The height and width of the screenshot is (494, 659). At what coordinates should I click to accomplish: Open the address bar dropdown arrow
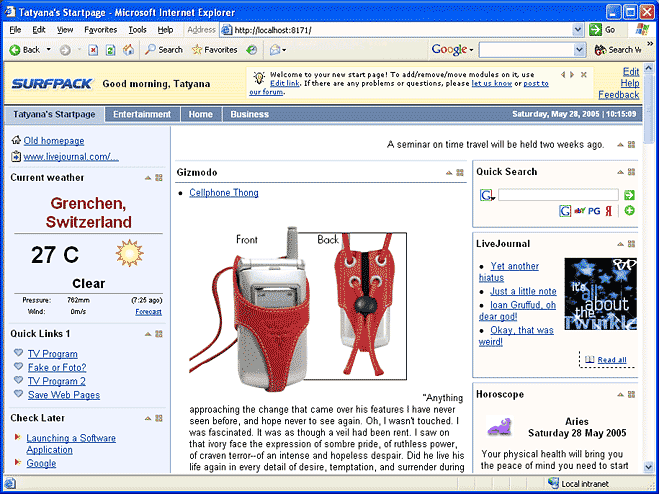[578, 30]
